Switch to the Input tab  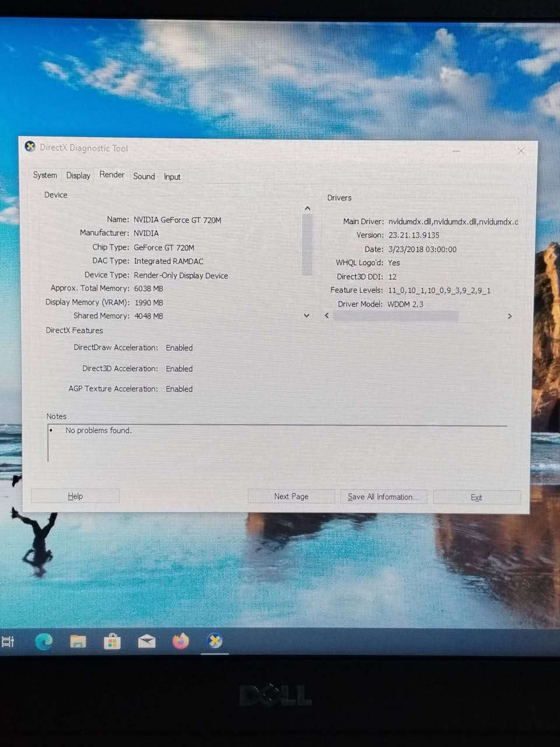pos(172,176)
